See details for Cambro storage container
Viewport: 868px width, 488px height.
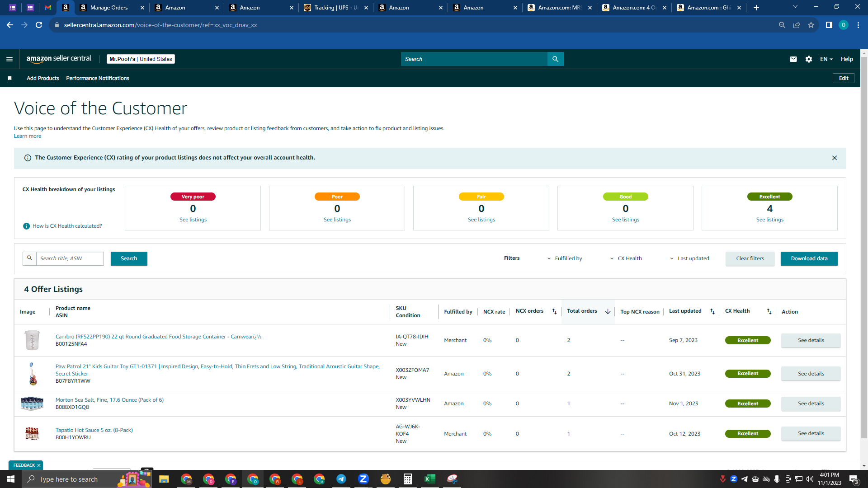click(811, 340)
